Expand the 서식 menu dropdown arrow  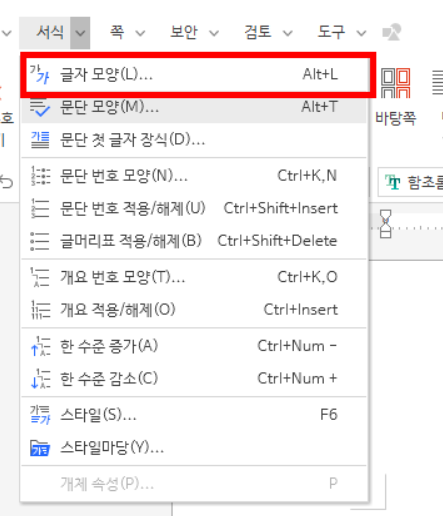[80, 33]
